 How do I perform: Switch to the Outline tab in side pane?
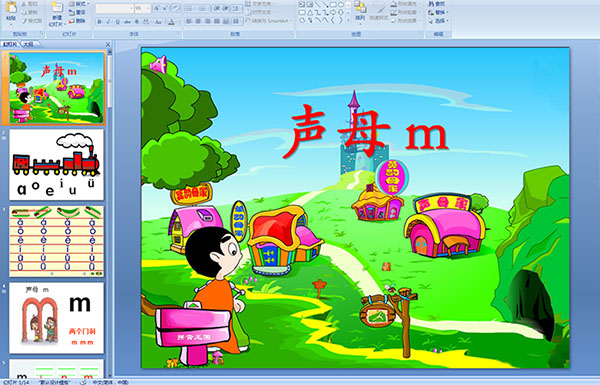pyautogui.click(x=28, y=44)
